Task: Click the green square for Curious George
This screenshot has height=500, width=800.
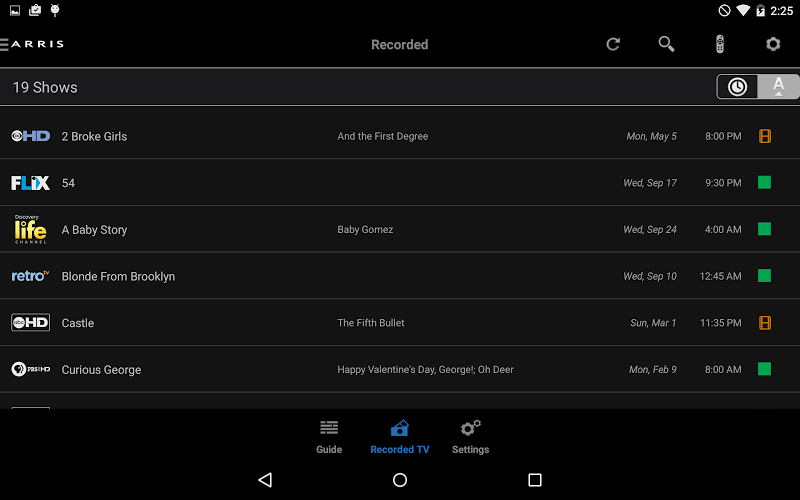Action: click(764, 368)
